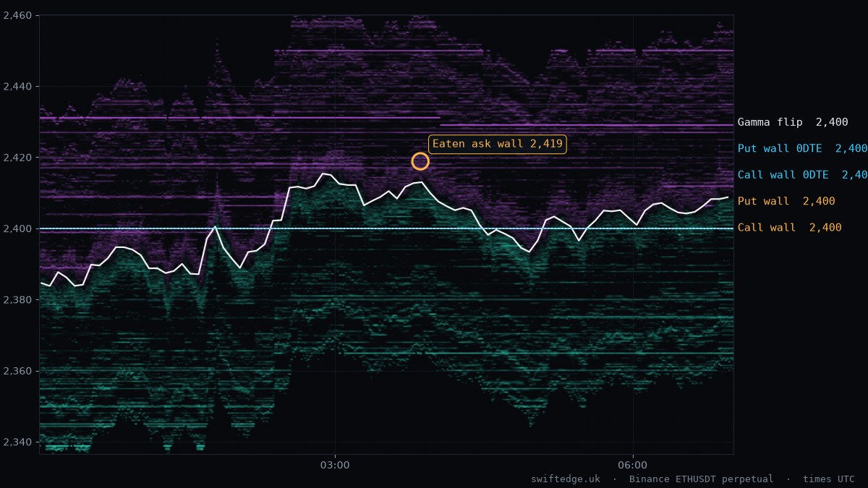This screenshot has width=868, height=488.
Task: Click the 2,340 price axis label
Action: pos(17,442)
